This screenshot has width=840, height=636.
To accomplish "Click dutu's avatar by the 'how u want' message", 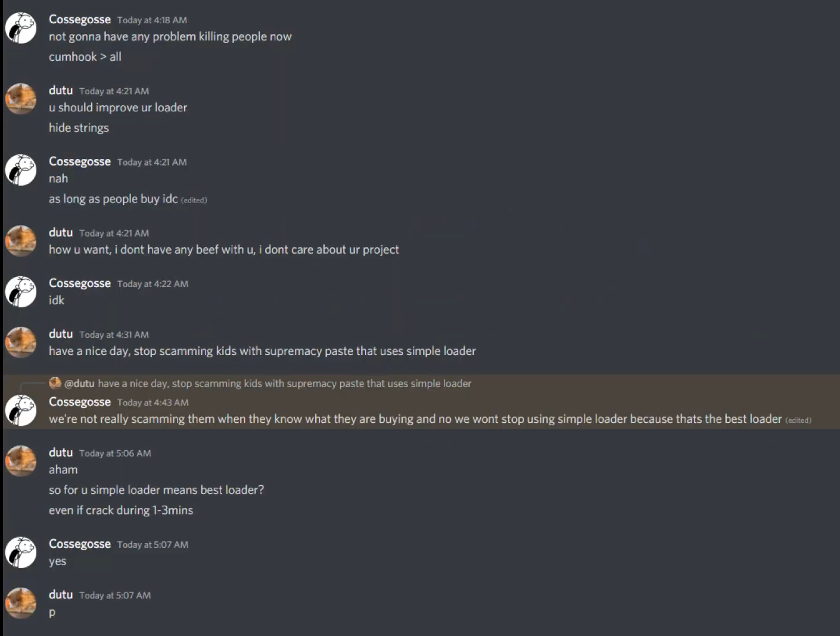I will click(x=21, y=241).
